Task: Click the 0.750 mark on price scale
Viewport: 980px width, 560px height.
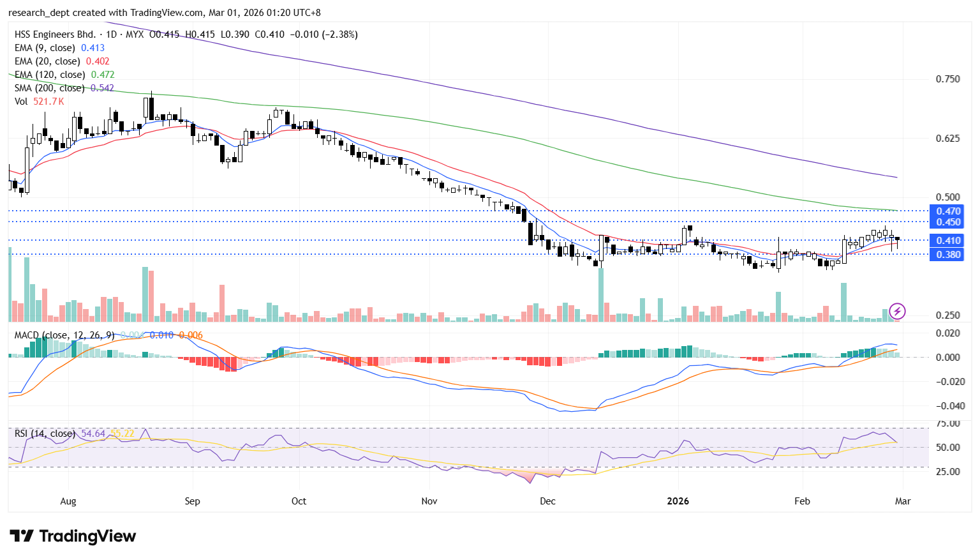Action: tap(947, 79)
